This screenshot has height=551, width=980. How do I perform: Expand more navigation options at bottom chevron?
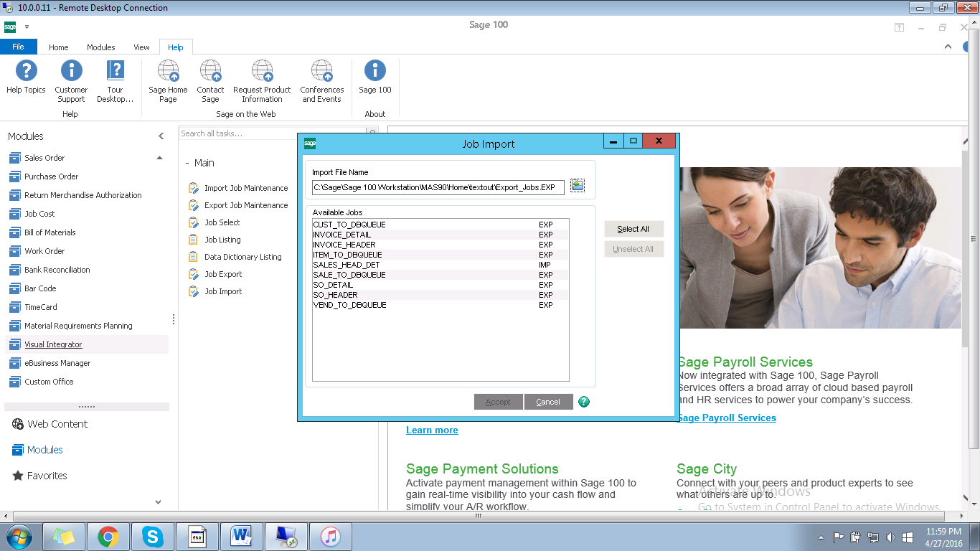coord(159,502)
